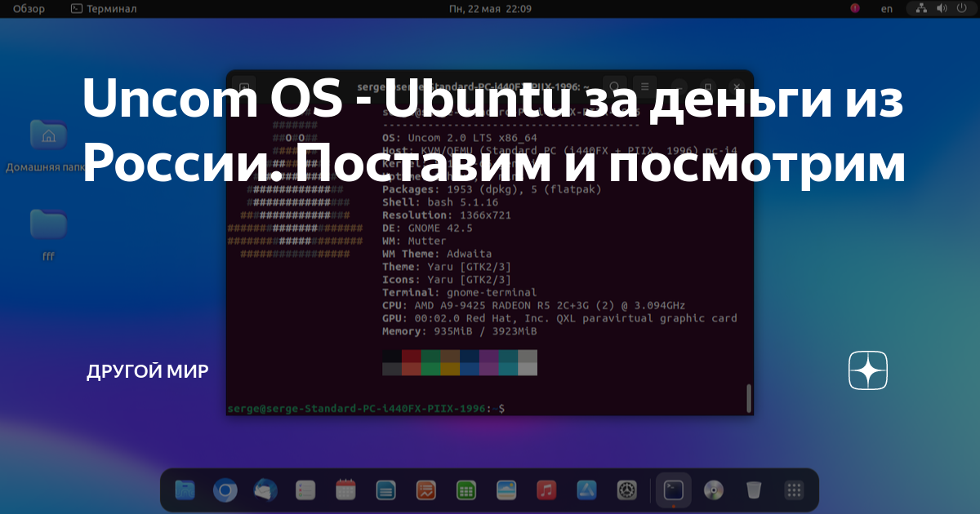This screenshot has height=514, width=980.
Task: Open the terminal hamburger menu
Action: [645, 86]
